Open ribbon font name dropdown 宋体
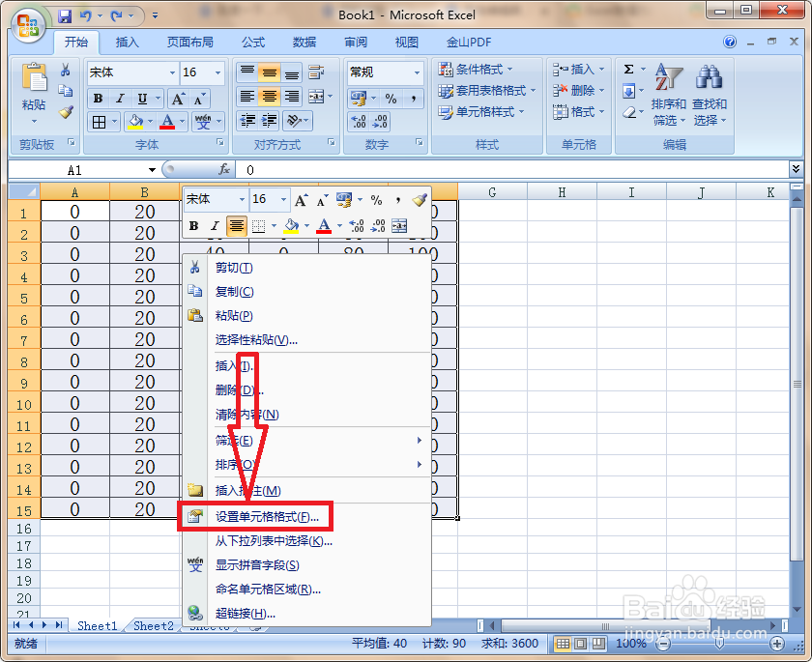 (172, 72)
